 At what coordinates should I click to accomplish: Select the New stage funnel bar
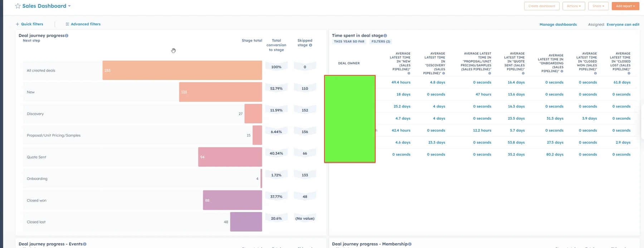point(220,92)
